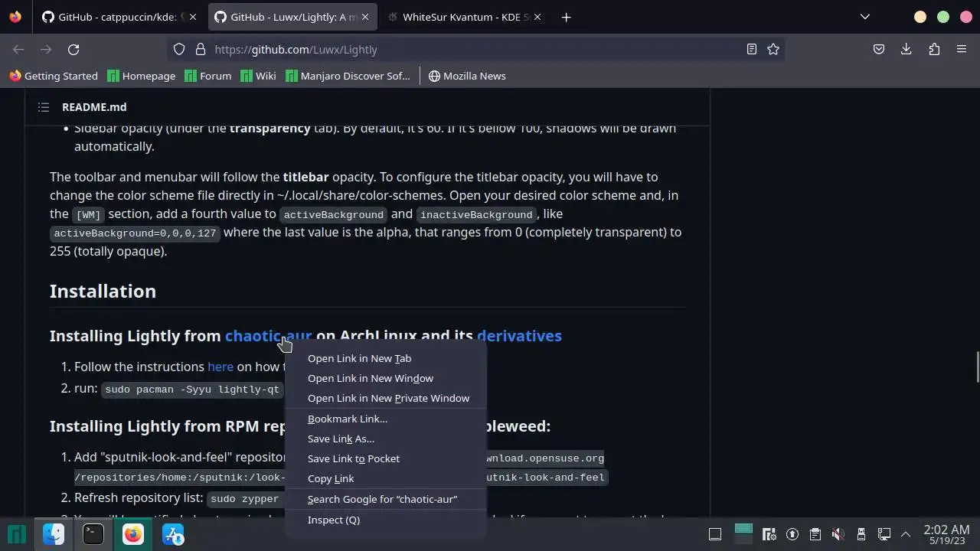The height and width of the screenshot is (551, 980).
Task: Open the software store taskbar icon
Action: (173, 534)
